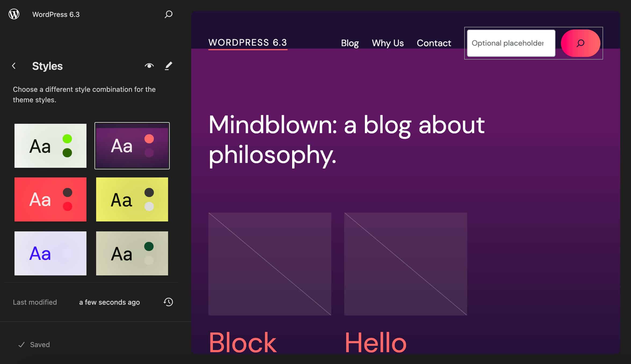Select the red style variation
Viewport: 631px width, 364px height.
(x=50, y=199)
